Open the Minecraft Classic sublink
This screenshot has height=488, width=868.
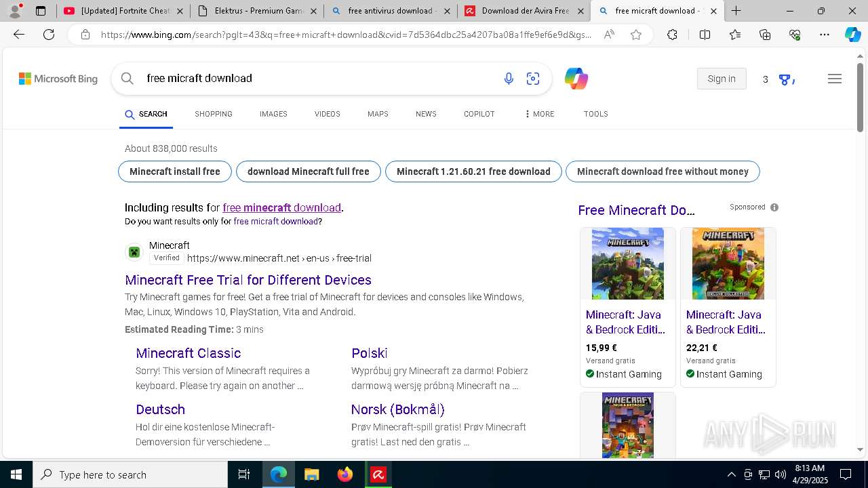(188, 353)
